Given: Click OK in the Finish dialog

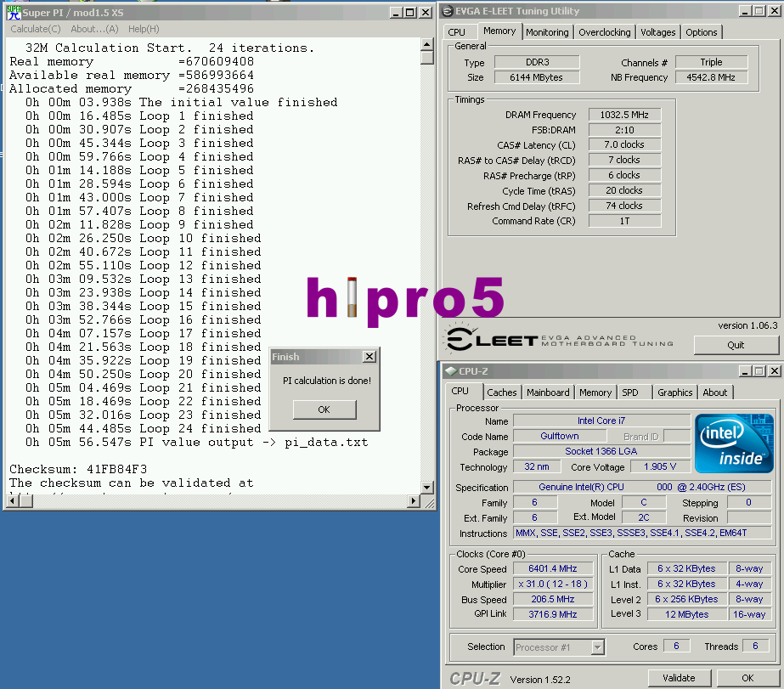Looking at the screenshot, I should coord(324,409).
